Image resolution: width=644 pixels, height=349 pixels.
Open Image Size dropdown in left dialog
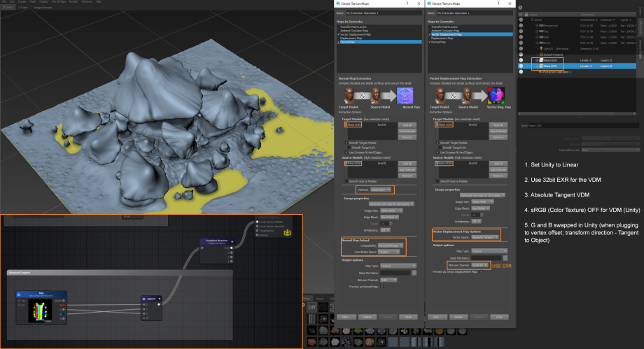[391, 211]
